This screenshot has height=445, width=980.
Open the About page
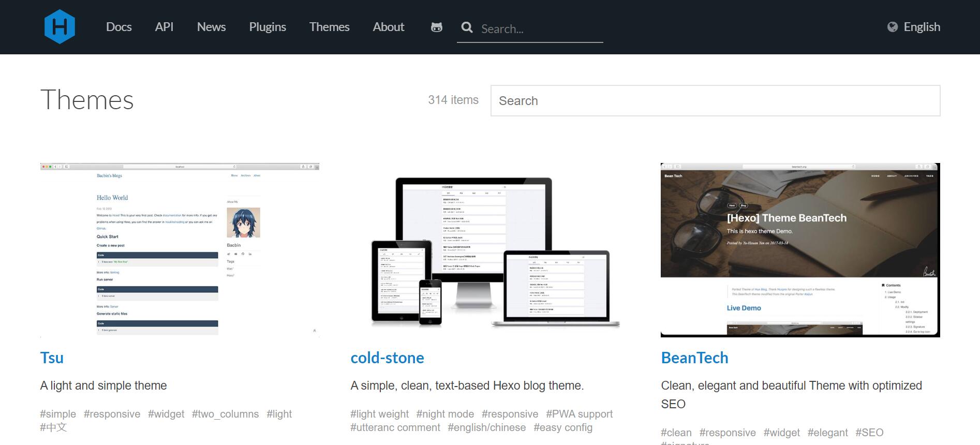click(x=389, y=27)
